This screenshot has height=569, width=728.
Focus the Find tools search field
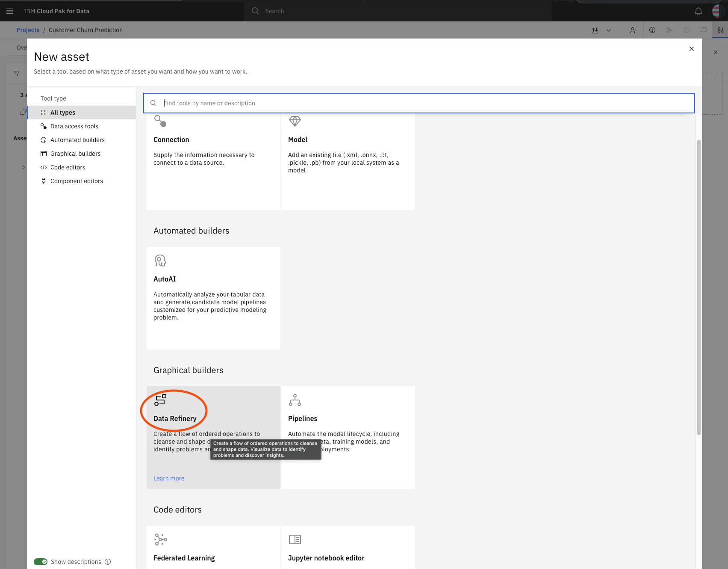tap(419, 103)
